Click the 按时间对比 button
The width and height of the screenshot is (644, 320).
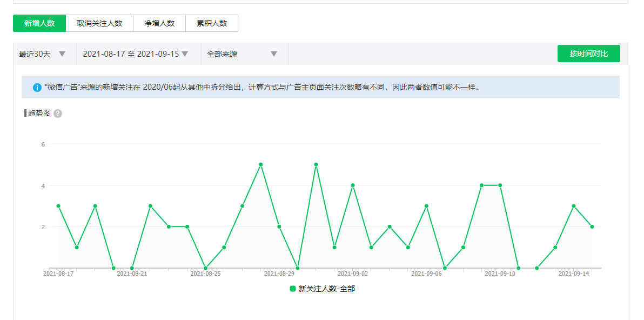tap(588, 54)
